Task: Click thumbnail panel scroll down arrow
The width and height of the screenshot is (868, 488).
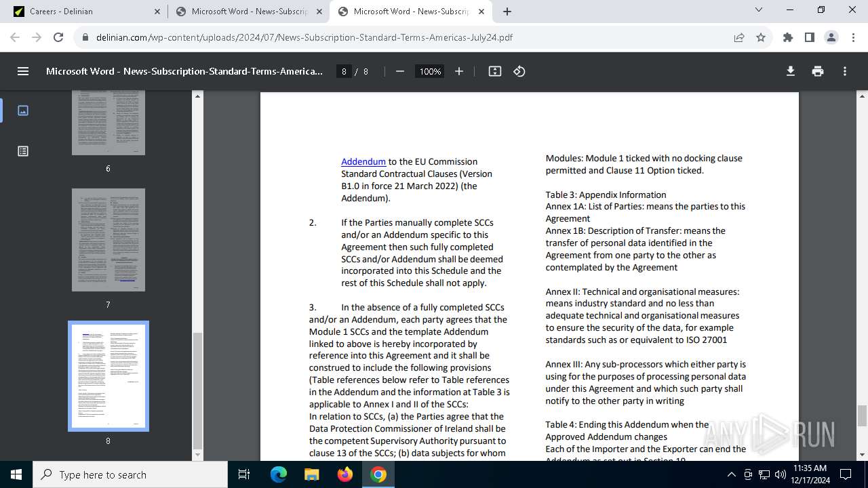Action: [x=198, y=455]
